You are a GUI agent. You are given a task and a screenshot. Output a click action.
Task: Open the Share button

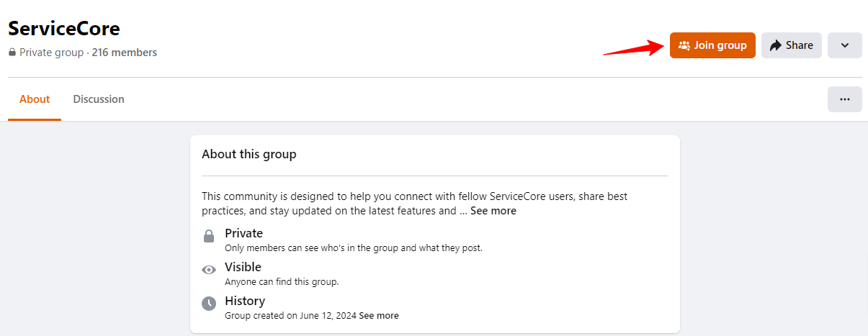[792, 45]
